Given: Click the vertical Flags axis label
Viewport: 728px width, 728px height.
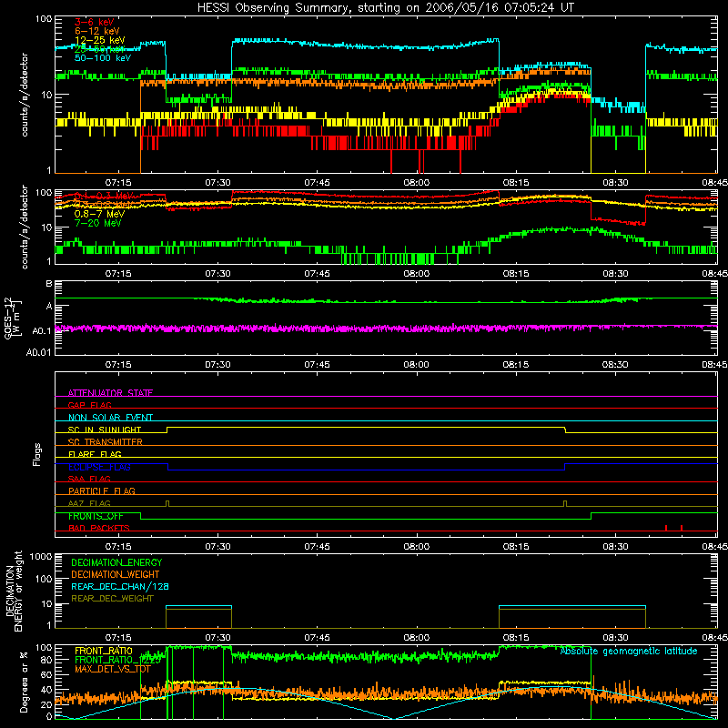Looking at the screenshot, I should [36, 454].
